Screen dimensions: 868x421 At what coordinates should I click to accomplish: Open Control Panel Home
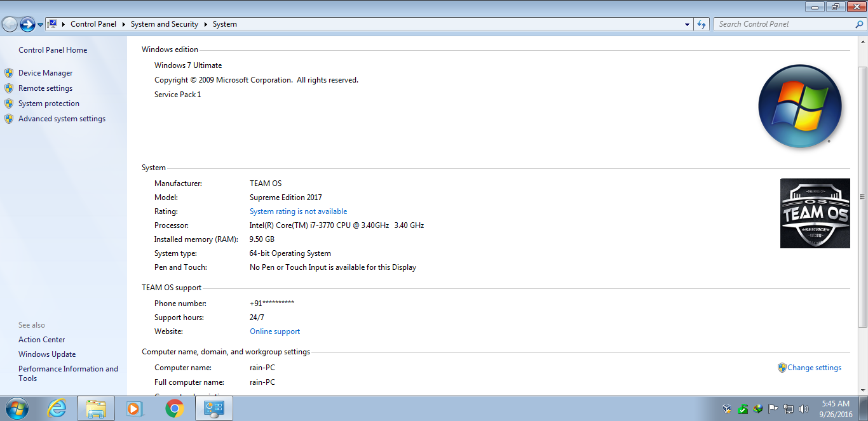click(53, 50)
